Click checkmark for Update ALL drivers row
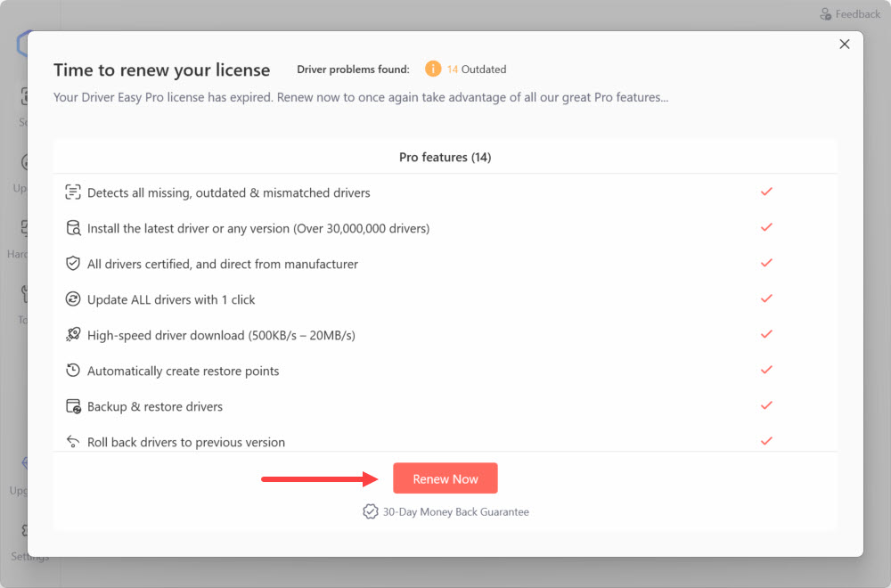Viewport: 891px width, 588px height. tap(765, 298)
